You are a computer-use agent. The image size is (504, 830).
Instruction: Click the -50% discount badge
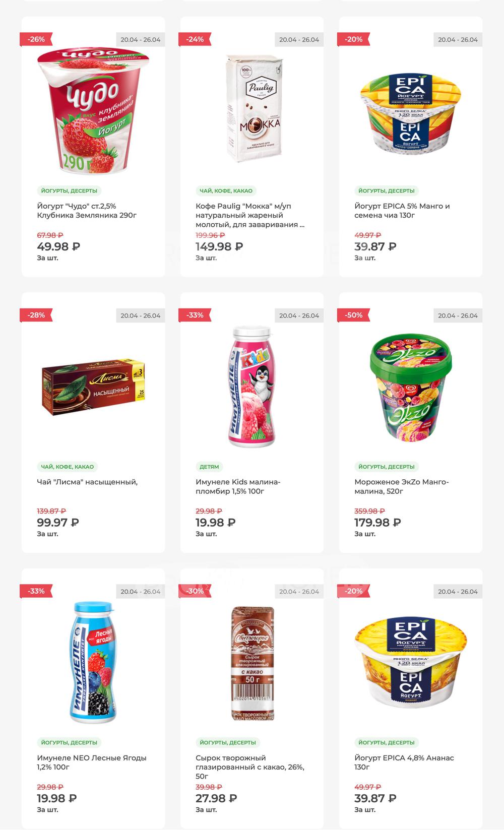[x=353, y=315]
